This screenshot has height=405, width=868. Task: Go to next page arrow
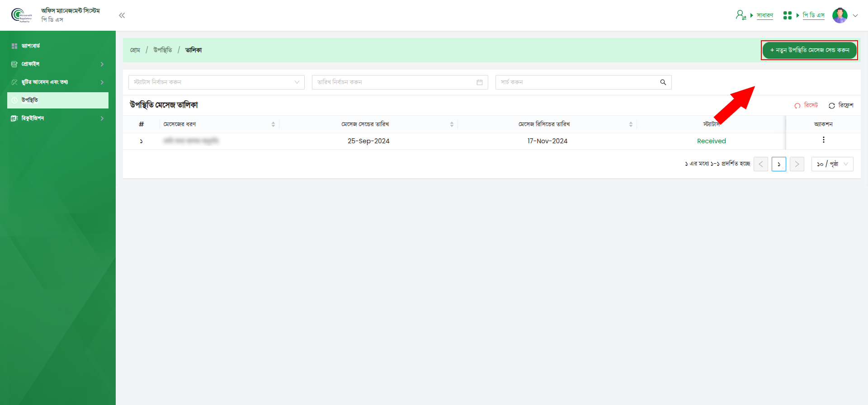click(797, 164)
